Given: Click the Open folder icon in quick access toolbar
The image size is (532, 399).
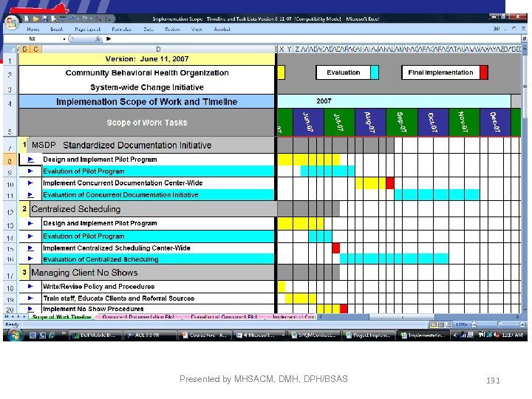Looking at the screenshot, I should [36, 18].
